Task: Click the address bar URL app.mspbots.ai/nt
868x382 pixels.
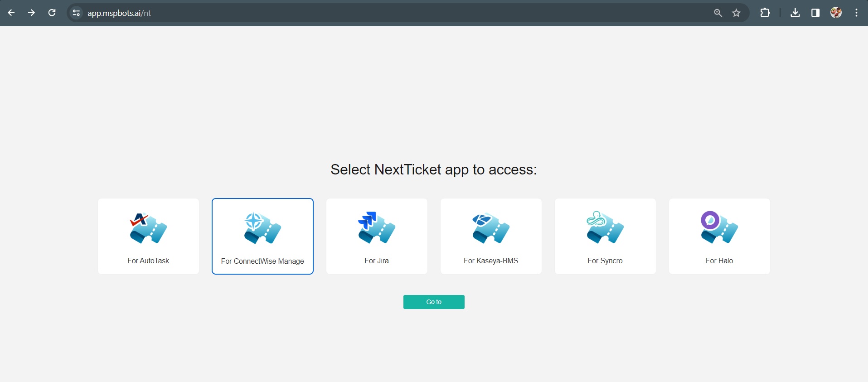Action: point(119,13)
